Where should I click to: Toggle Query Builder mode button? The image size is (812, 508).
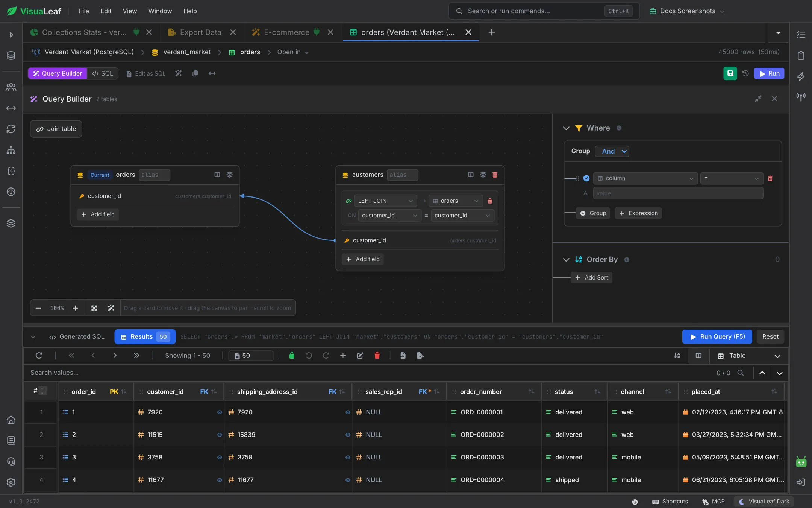(x=58, y=73)
